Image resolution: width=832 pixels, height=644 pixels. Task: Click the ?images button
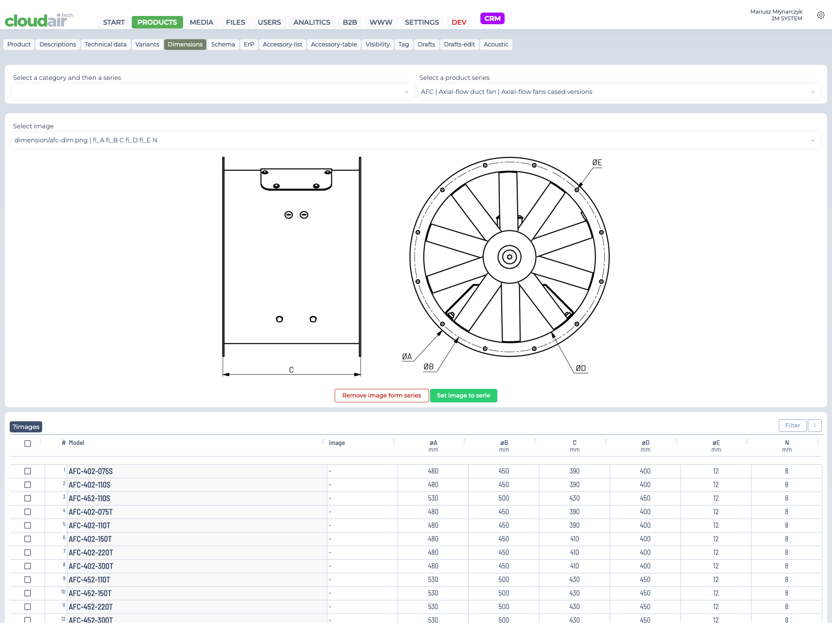[x=26, y=427]
